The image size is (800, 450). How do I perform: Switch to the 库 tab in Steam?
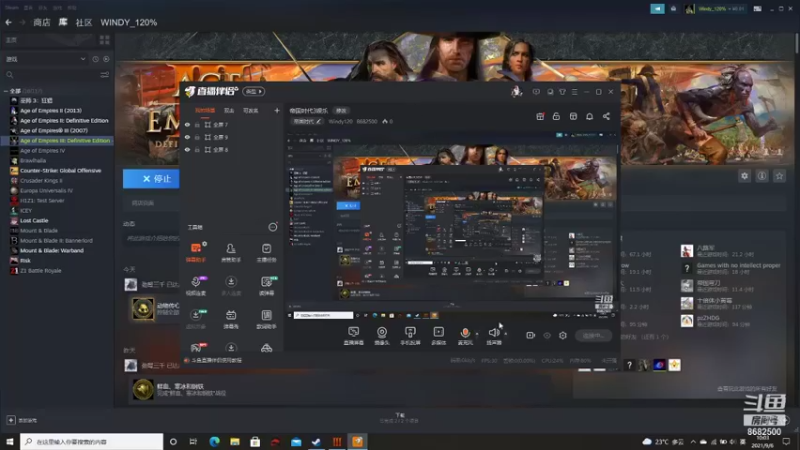(63, 22)
